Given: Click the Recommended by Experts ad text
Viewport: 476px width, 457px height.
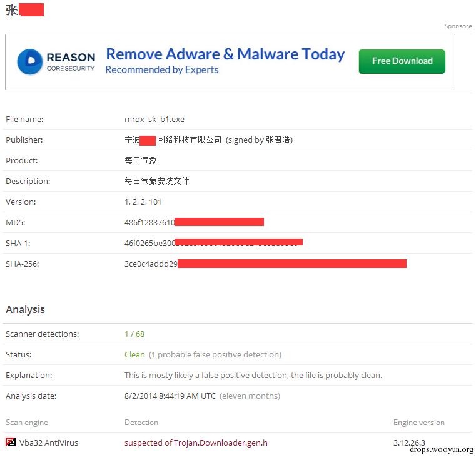Looking at the screenshot, I should (x=162, y=70).
